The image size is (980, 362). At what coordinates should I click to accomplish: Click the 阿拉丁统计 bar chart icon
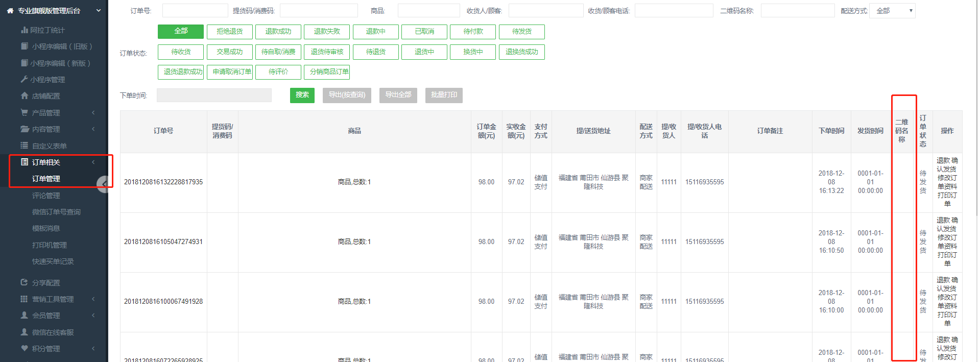[24, 30]
